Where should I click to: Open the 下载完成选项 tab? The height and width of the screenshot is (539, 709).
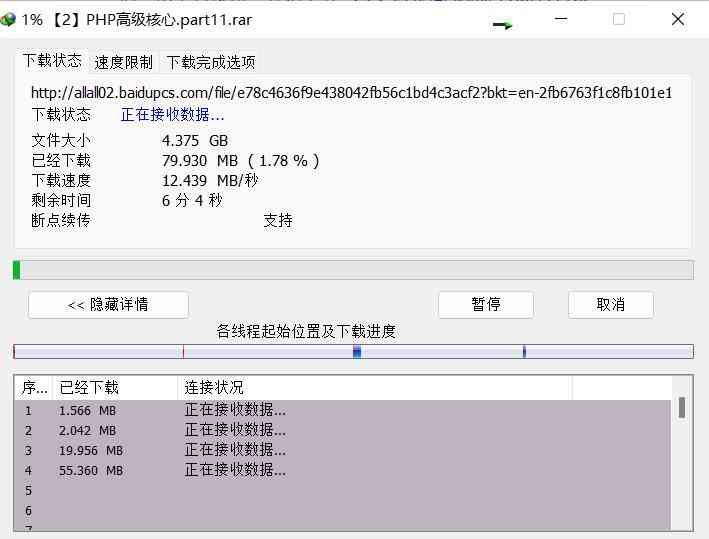pyautogui.click(x=210, y=62)
